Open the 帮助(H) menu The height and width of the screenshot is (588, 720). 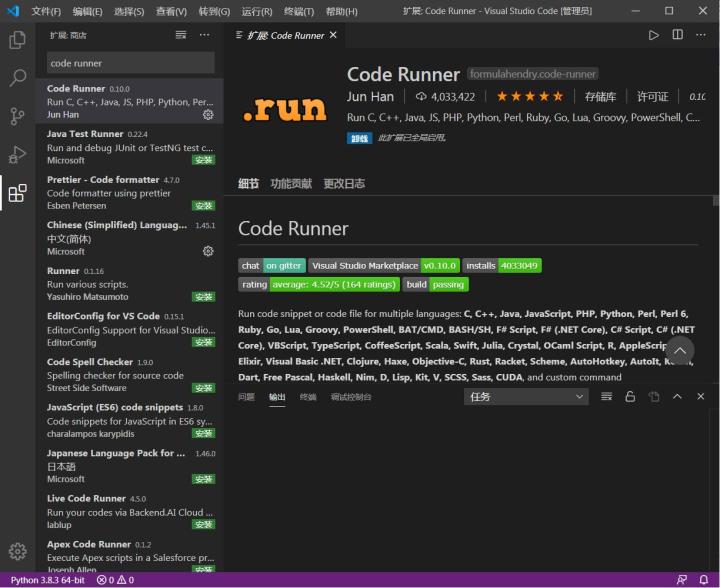pos(342,11)
